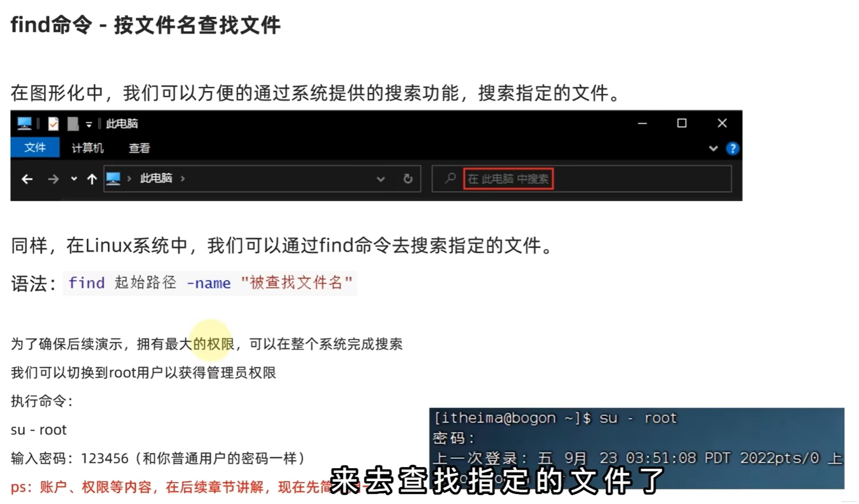859x504 pixels.
Task: Click the 在此电脑中搜索 search field
Action: tap(582, 179)
